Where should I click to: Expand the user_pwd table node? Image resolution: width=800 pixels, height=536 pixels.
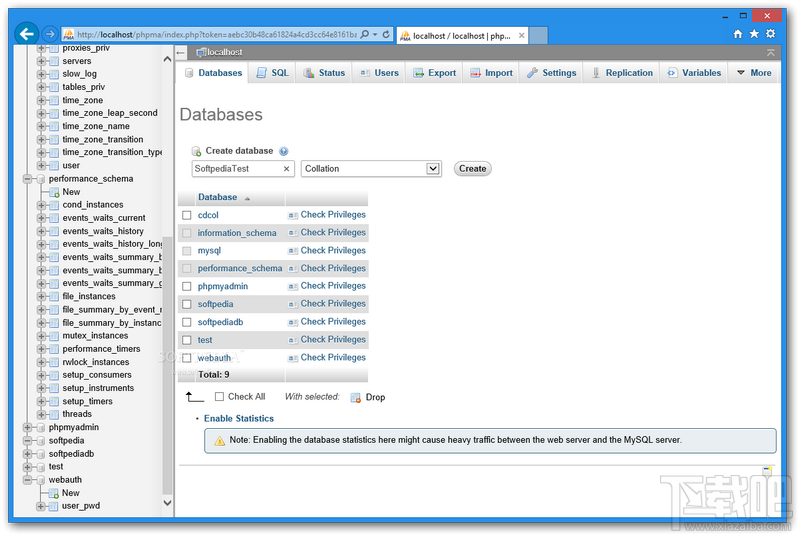click(41, 506)
